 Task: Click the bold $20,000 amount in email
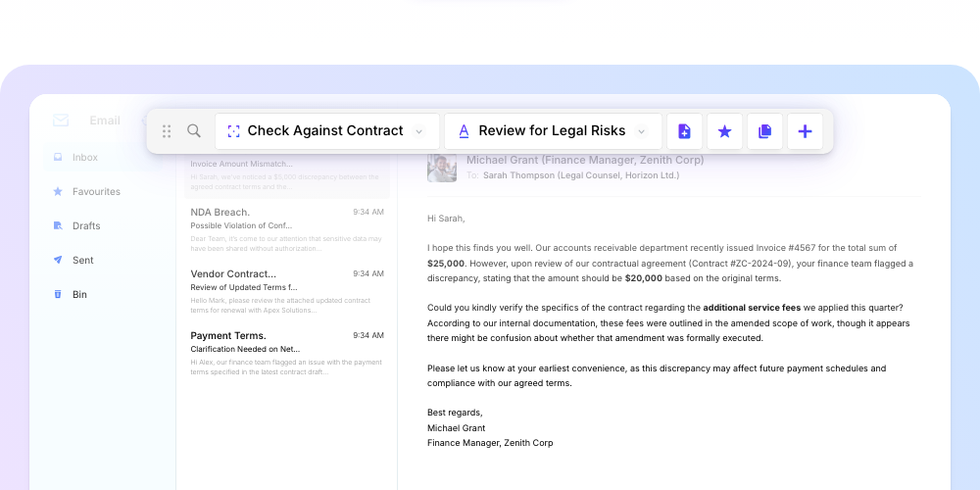tap(643, 278)
